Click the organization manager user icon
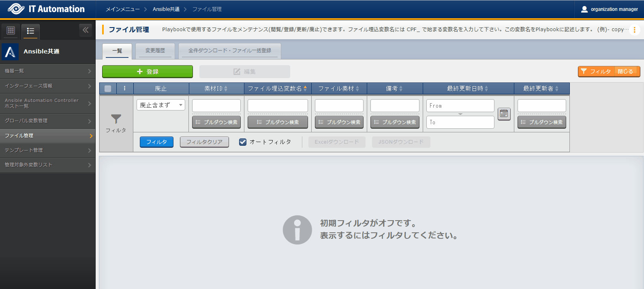 point(584,9)
